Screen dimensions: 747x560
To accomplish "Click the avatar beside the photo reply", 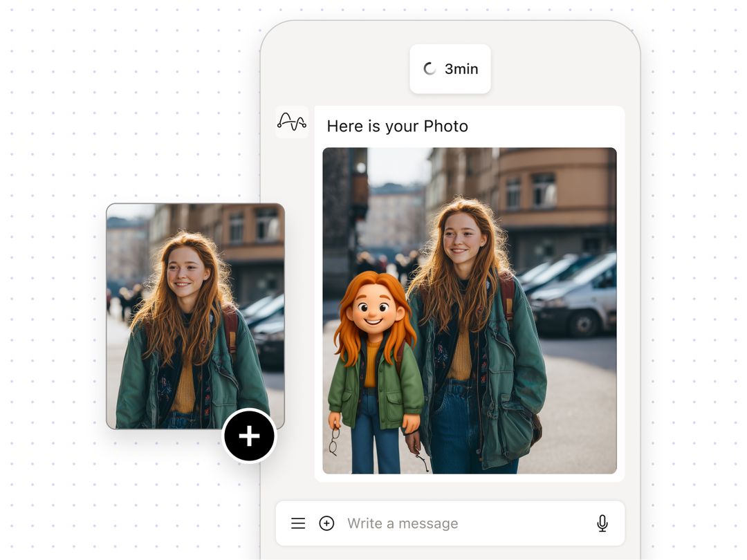I will 291,121.
